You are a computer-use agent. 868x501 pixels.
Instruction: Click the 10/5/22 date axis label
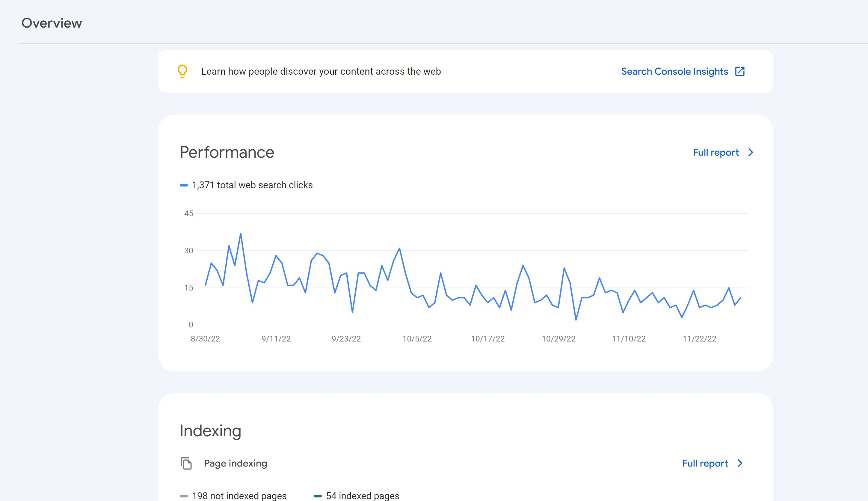click(x=417, y=338)
